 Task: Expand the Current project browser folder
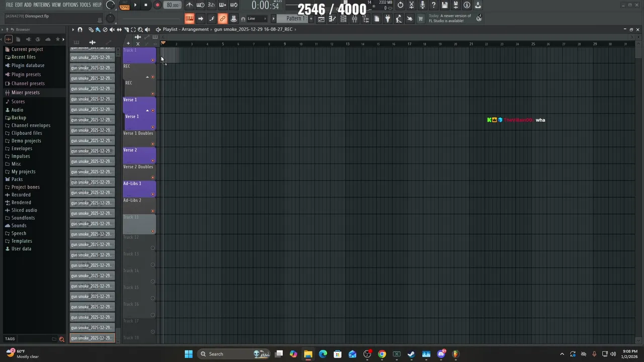27,49
